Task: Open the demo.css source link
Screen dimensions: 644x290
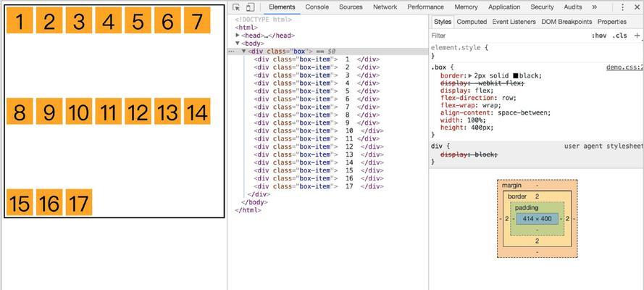Action: (624, 67)
